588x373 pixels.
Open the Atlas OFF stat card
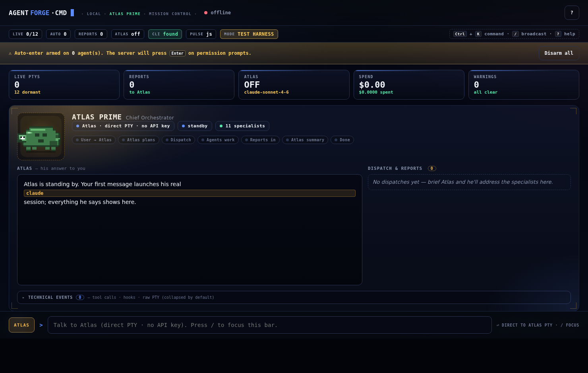coord(294,85)
